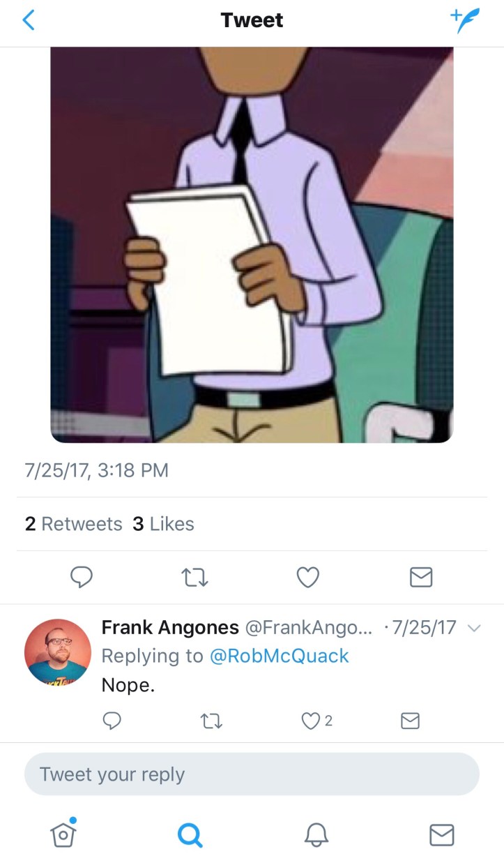
Task: Share main tweet via envelope icon
Action: [420, 577]
